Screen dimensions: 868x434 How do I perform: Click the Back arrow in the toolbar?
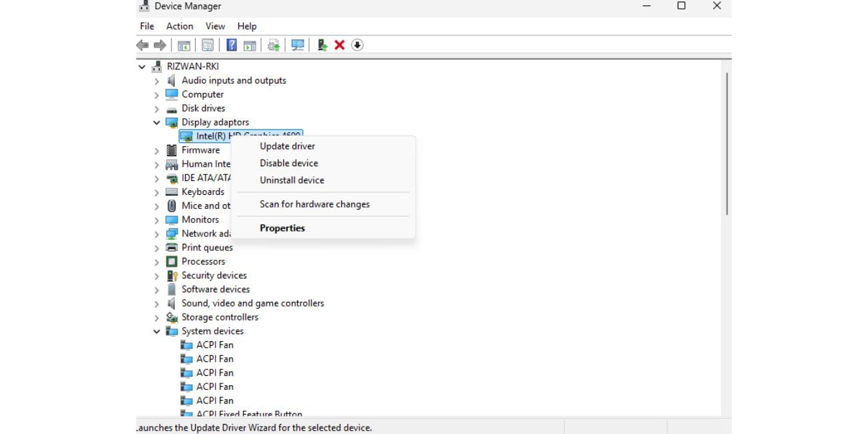[142, 45]
